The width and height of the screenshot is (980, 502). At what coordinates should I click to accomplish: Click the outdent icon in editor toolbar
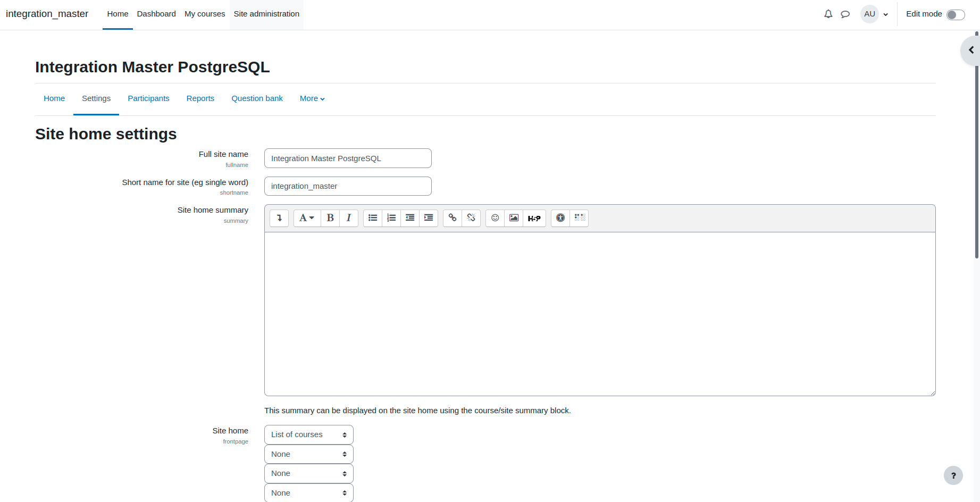click(x=410, y=218)
